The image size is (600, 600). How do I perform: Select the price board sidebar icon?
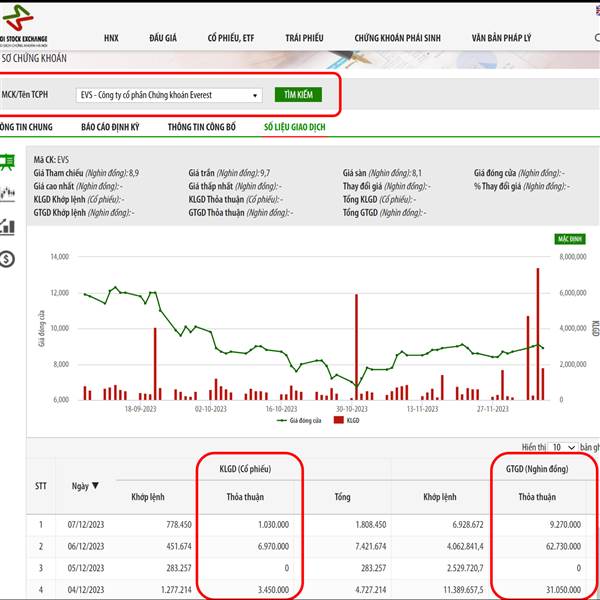(7, 162)
